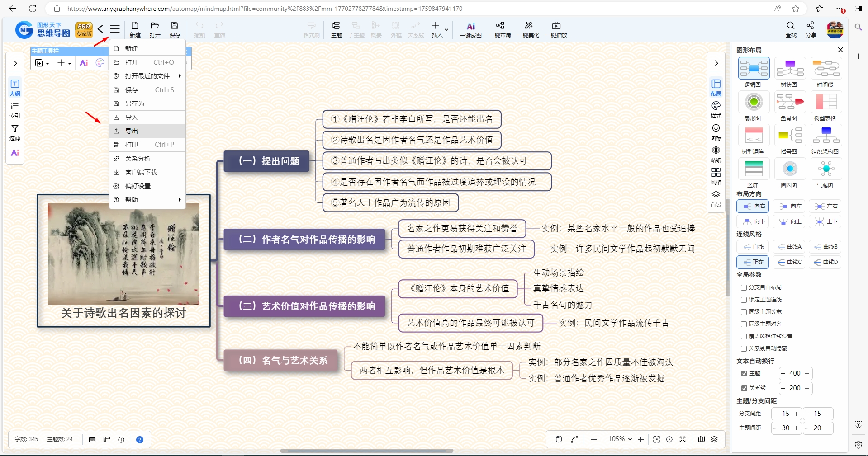Decrease 分支间距 first value 15 minus
Viewport: 868px width, 456px height.
coord(776,414)
